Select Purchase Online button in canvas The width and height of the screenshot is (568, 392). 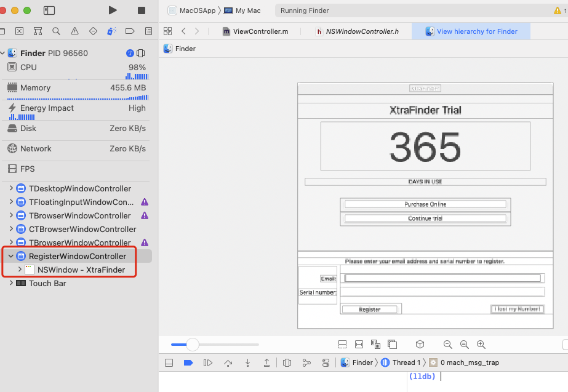point(425,204)
